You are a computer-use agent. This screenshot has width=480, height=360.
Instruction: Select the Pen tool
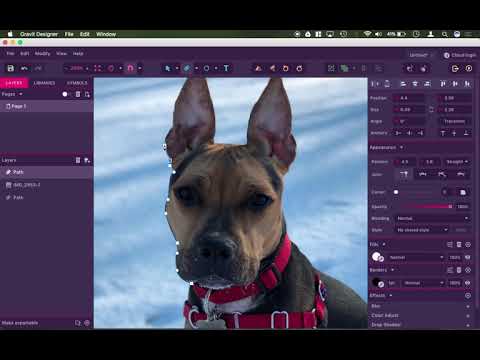[187, 68]
